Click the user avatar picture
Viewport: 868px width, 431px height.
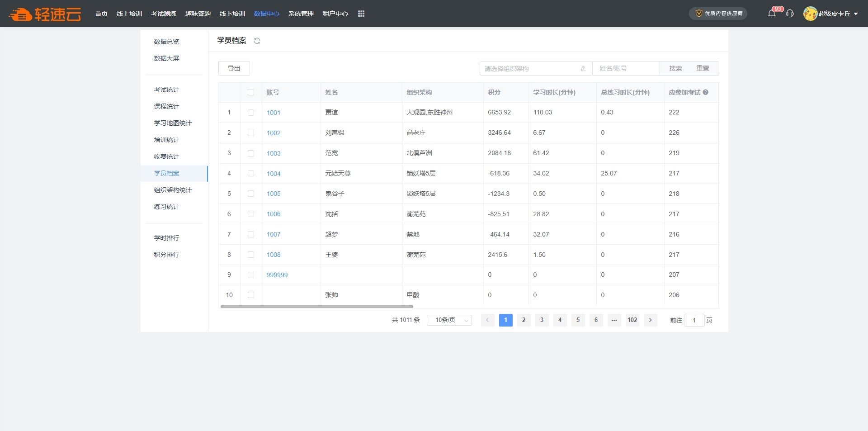[x=810, y=14]
